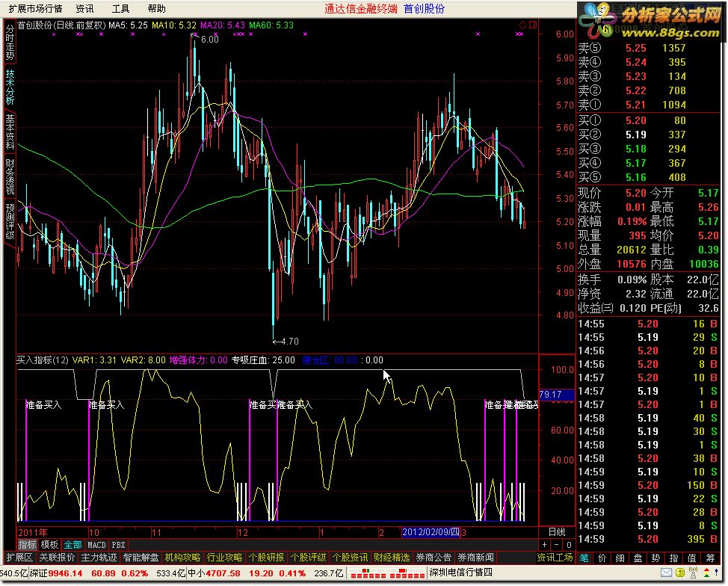Click the antenna signal tower icon

pyautogui.click(x=694, y=573)
